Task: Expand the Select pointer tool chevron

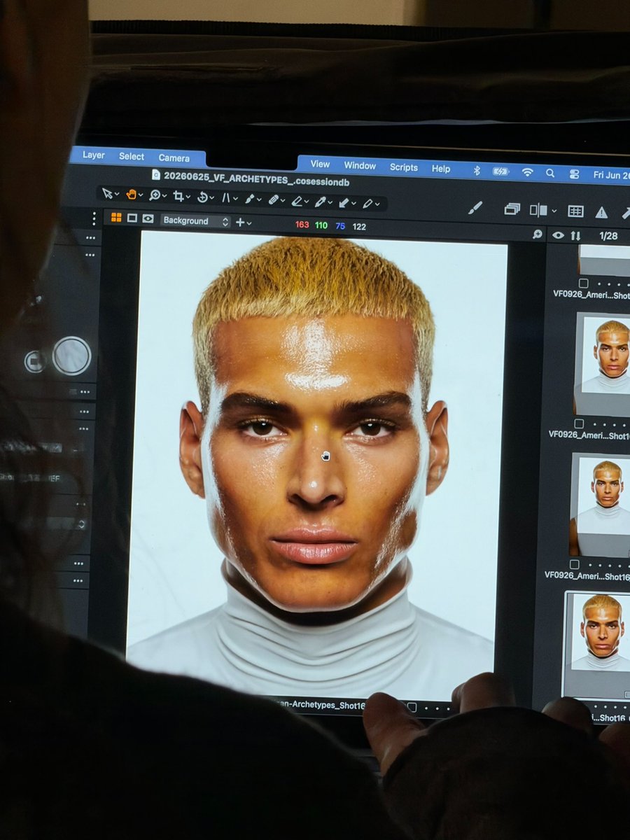Action: (x=117, y=195)
